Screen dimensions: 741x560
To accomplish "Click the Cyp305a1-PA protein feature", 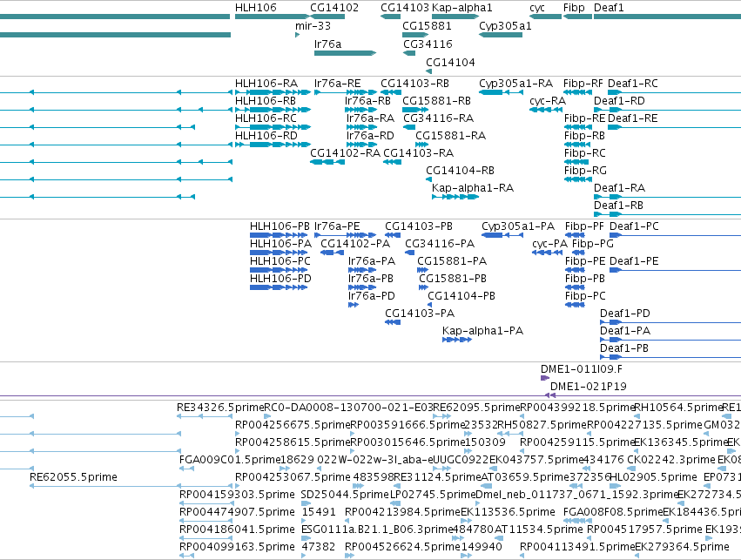I will pyautogui.click(x=502, y=235).
